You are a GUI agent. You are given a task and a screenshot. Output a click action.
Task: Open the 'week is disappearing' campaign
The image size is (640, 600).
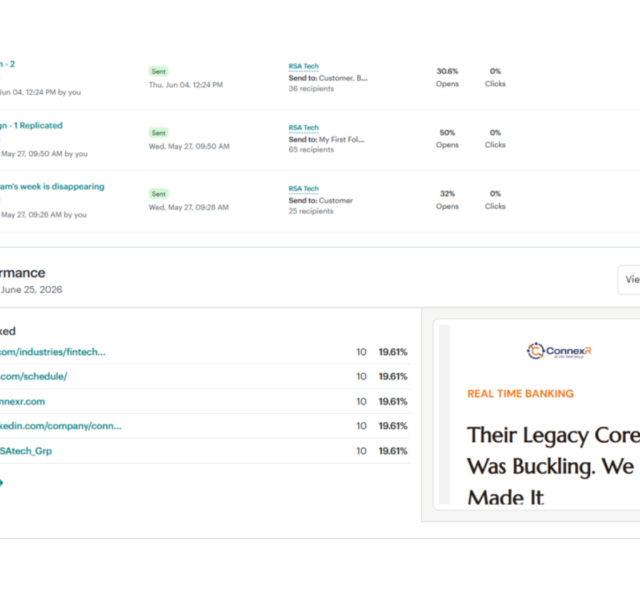click(x=52, y=187)
